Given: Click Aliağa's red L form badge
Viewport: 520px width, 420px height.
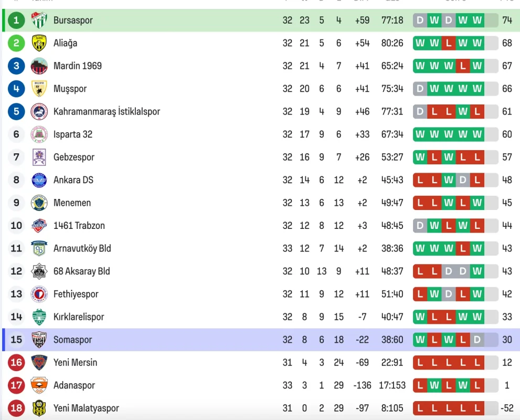Looking at the screenshot, I should pyautogui.click(x=448, y=43).
